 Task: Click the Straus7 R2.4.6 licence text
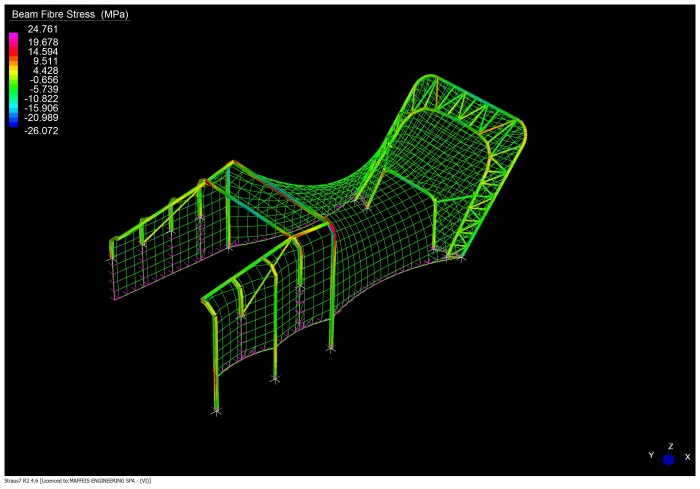point(78,482)
